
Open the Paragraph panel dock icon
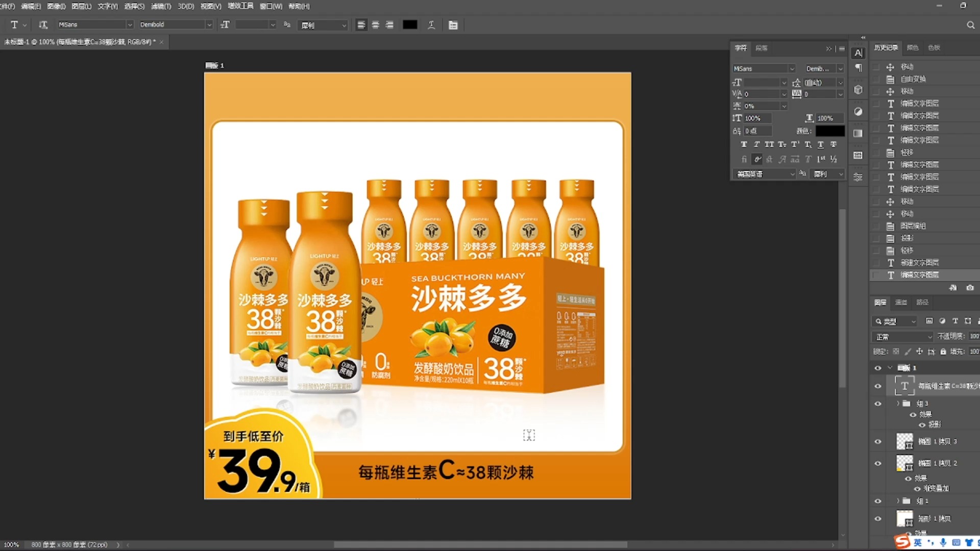point(859,68)
